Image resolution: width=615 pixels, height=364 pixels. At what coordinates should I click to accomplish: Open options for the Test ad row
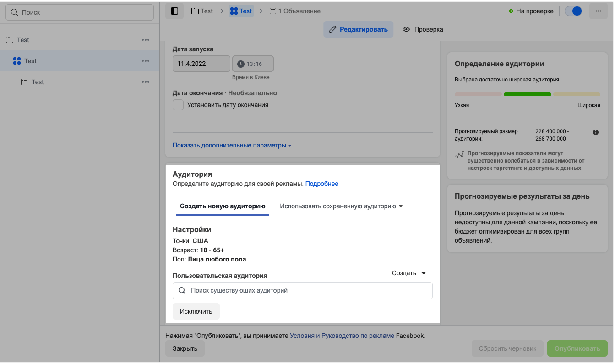point(146,82)
